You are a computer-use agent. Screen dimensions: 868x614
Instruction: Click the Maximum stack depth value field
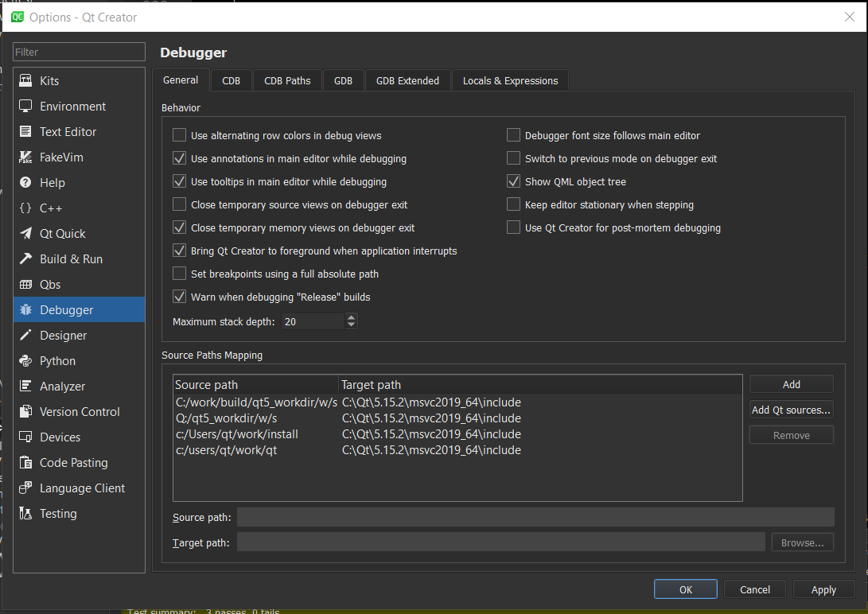click(313, 321)
